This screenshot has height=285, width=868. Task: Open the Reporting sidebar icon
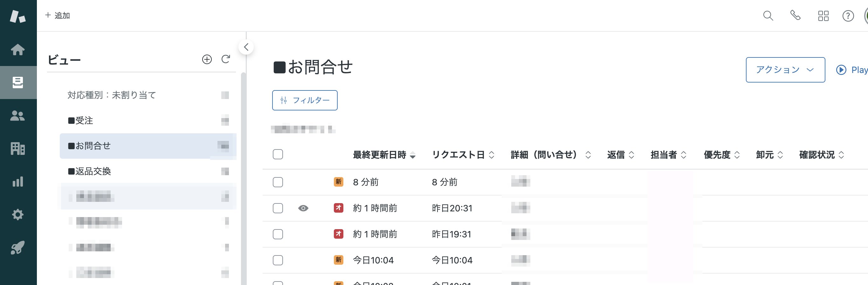[18, 182]
